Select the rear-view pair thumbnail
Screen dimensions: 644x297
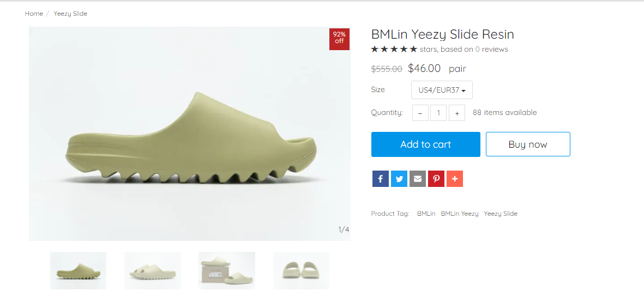301,270
